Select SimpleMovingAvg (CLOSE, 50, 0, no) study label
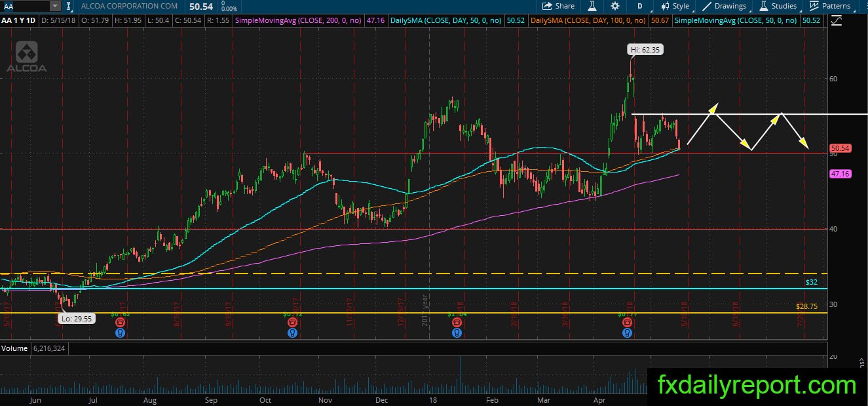Viewport: 868px width, 406px height. tap(735, 21)
